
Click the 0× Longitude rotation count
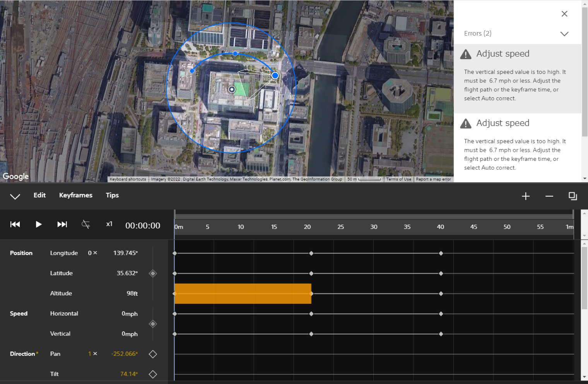pyautogui.click(x=92, y=253)
